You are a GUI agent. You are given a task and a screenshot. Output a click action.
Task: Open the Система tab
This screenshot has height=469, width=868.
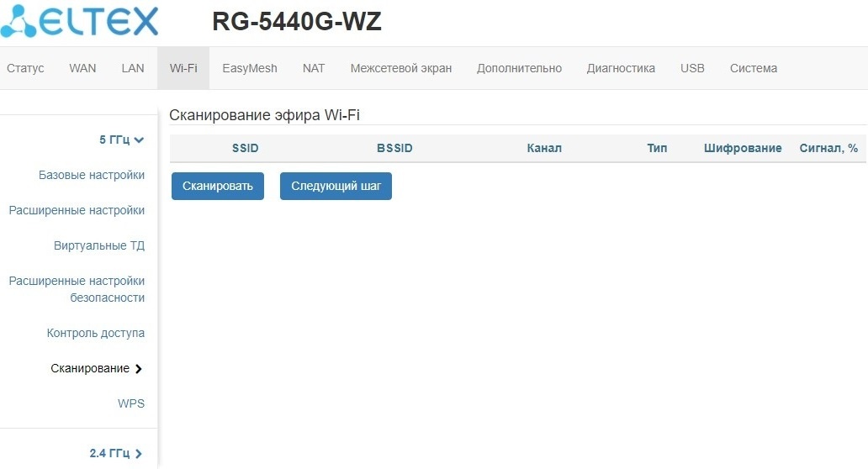click(754, 68)
